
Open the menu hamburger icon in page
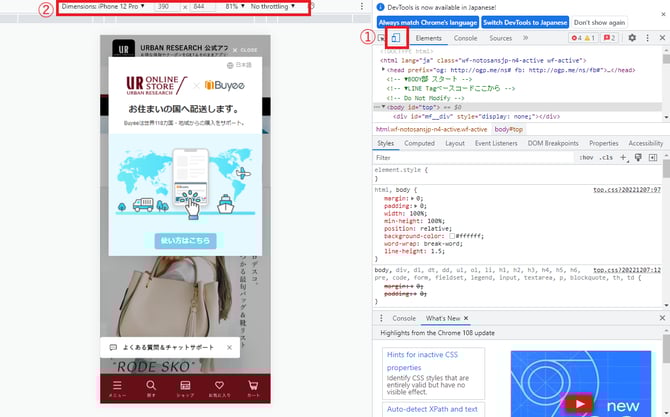(x=117, y=385)
